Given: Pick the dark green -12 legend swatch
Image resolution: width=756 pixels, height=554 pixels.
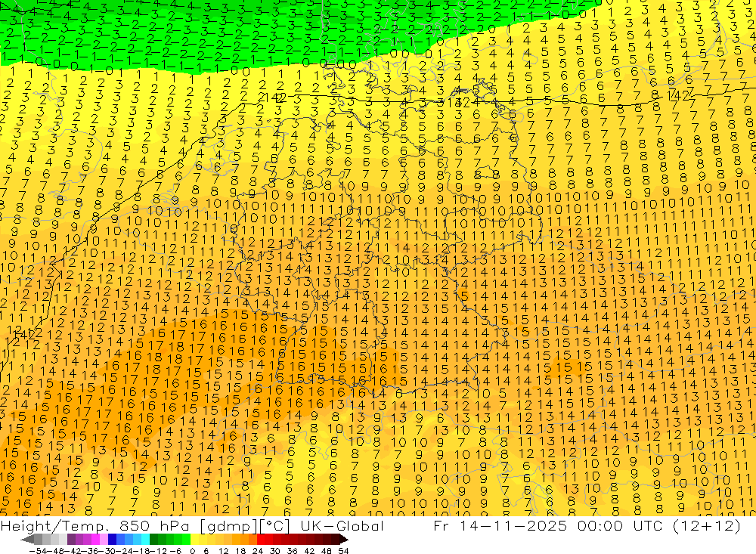Looking at the screenshot, I should pos(153,540).
